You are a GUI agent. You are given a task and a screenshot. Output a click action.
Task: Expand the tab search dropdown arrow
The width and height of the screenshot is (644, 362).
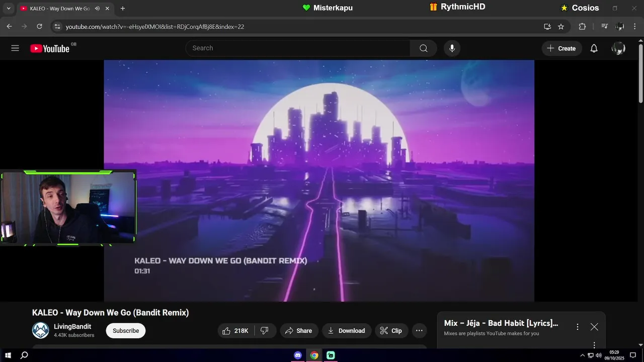(x=8, y=9)
